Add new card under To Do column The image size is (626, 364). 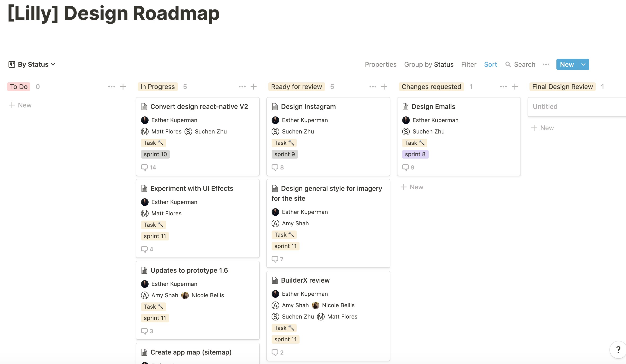pos(20,105)
